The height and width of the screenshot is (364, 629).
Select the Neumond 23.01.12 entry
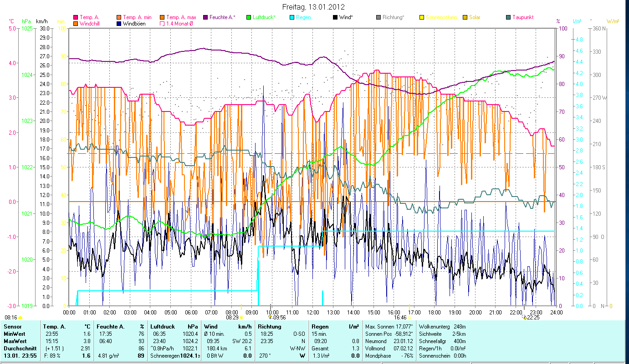click(389, 341)
